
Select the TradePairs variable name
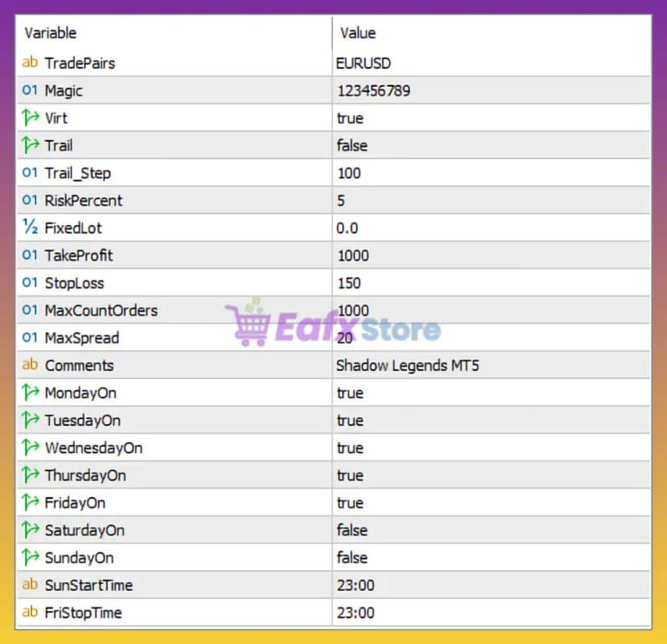point(80,63)
